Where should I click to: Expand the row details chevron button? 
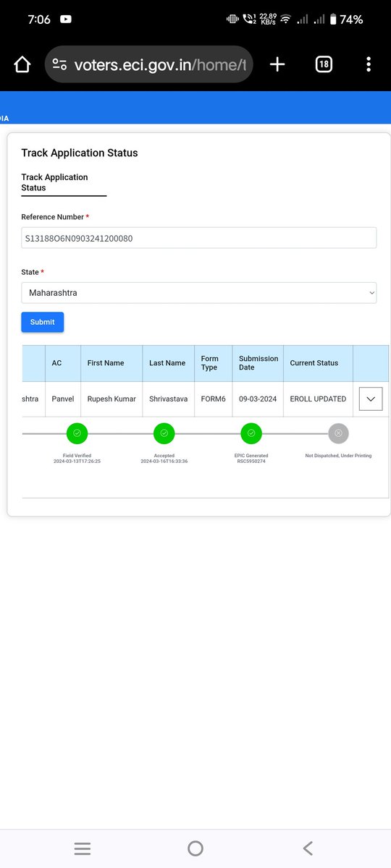coord(371,399)
